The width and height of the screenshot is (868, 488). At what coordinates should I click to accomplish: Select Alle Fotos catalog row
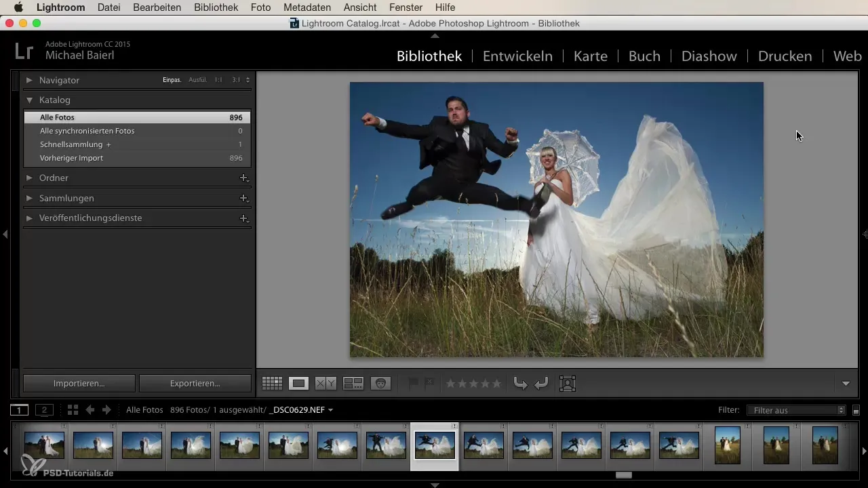[137, 117]
